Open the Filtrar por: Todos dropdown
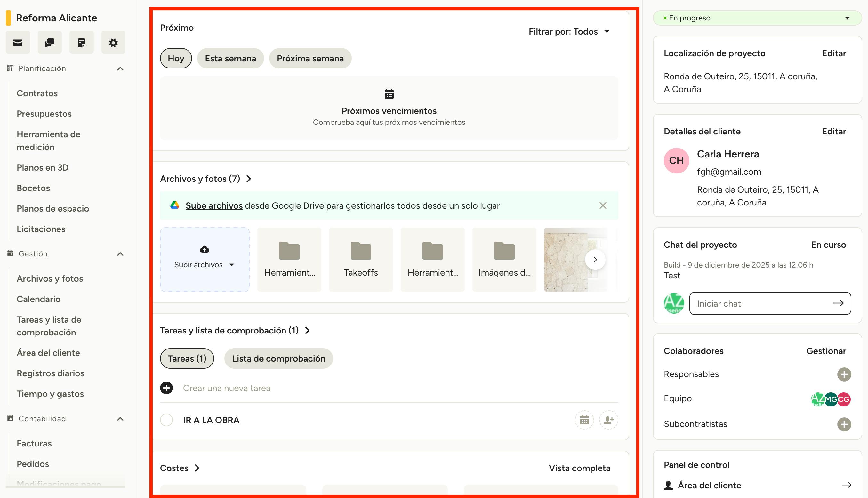Image resolution: width=868 pixels, height=498 pixels. click(569, 31)
